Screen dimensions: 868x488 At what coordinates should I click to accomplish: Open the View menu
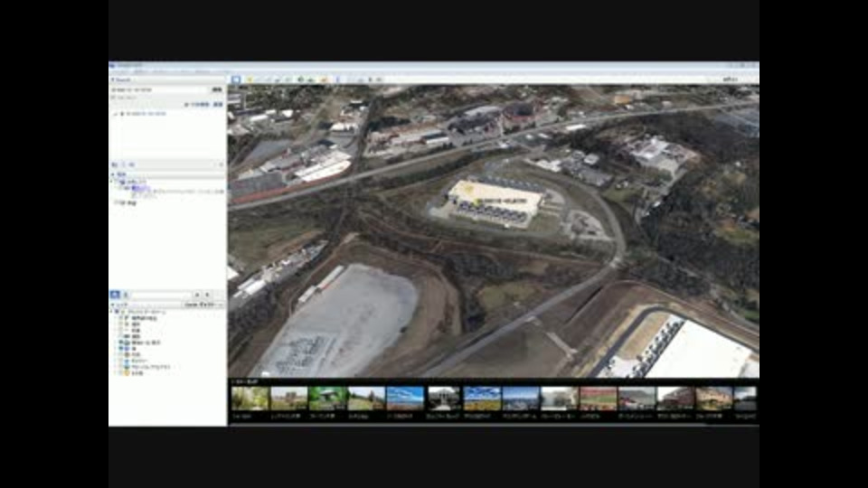click(161, 71)
